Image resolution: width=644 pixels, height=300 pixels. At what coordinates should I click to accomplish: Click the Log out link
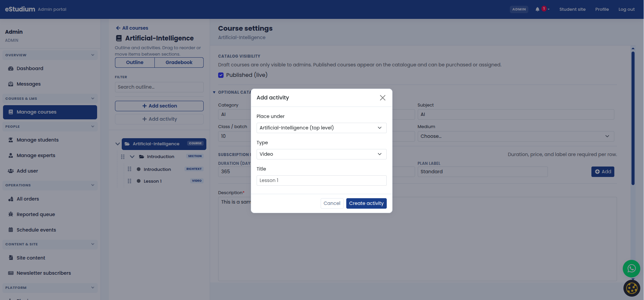tap(626, 9)
